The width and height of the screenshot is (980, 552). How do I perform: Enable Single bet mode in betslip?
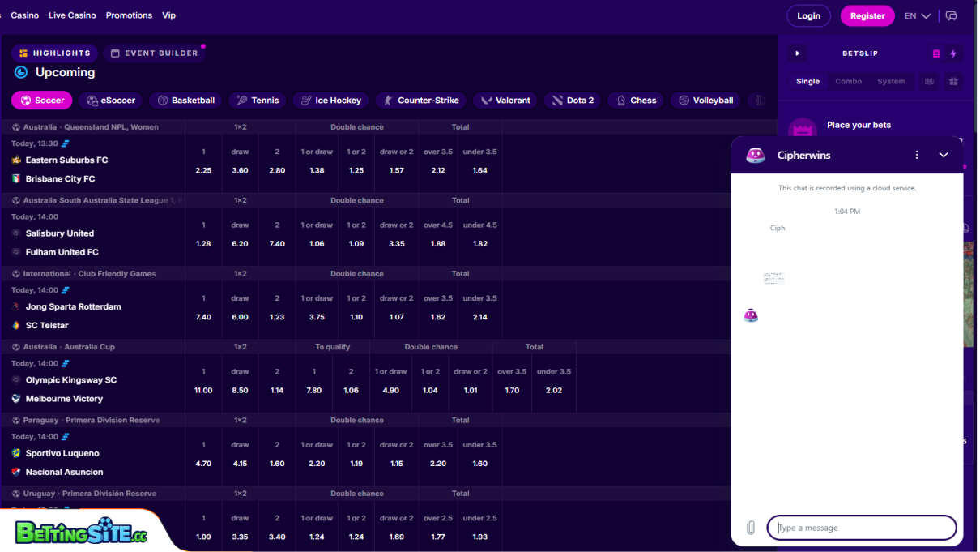click(807, 81)
